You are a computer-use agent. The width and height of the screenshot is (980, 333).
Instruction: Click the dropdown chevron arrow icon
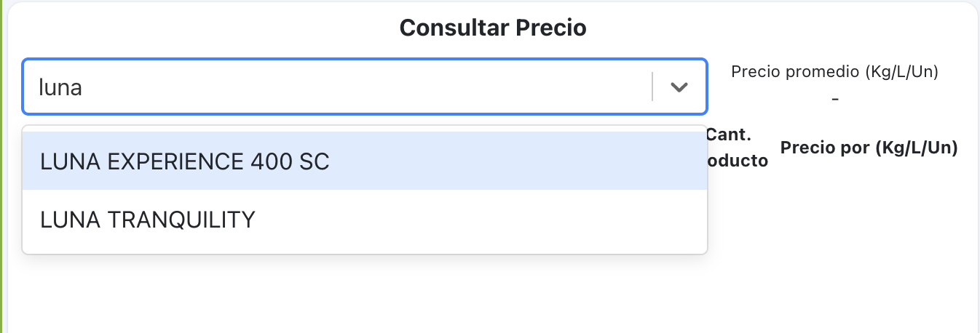coord(679,87)
